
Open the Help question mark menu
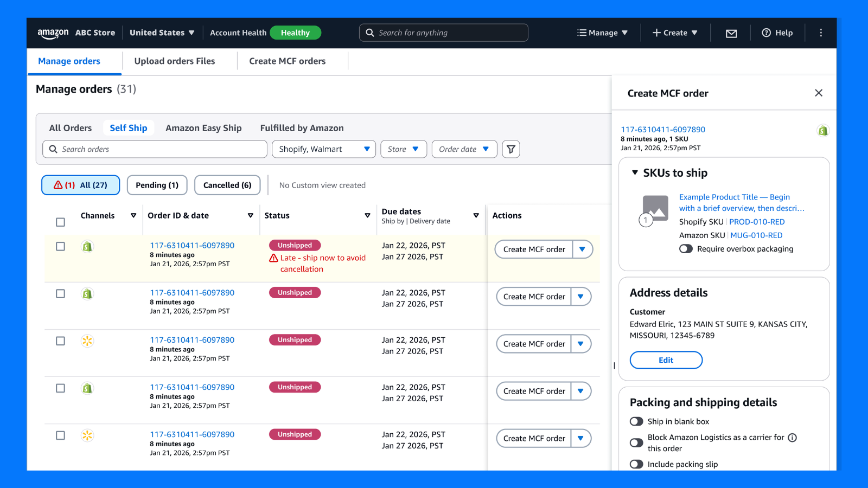coord(777,33)
